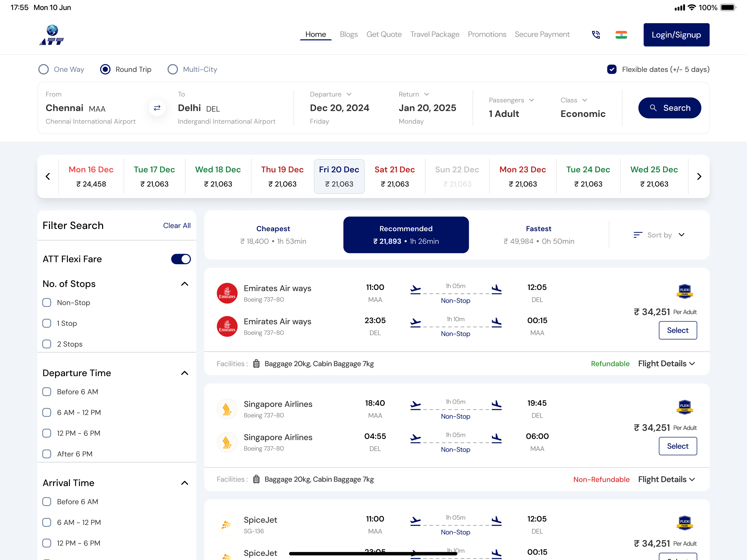
Task: Open the ATT globe logo homepage
Action: [x=52, y=35]
